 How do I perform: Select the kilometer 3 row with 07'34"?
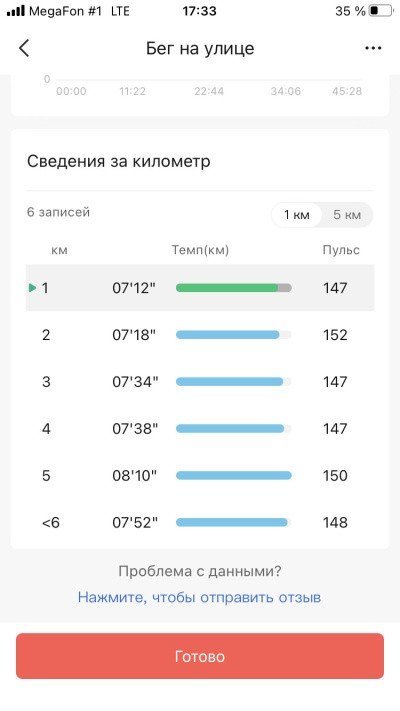click(200, 382)
